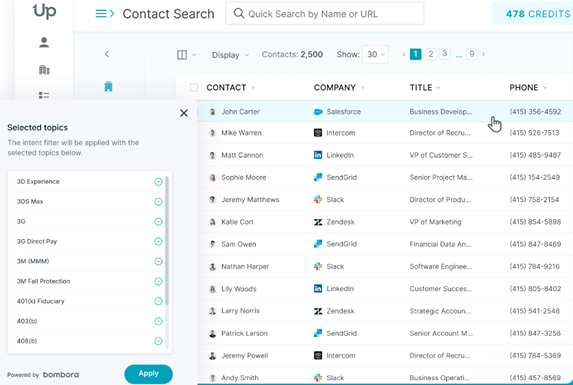573x385 pixels.
Task: Click the topics list scrollbar
Action: coord(167,240)
